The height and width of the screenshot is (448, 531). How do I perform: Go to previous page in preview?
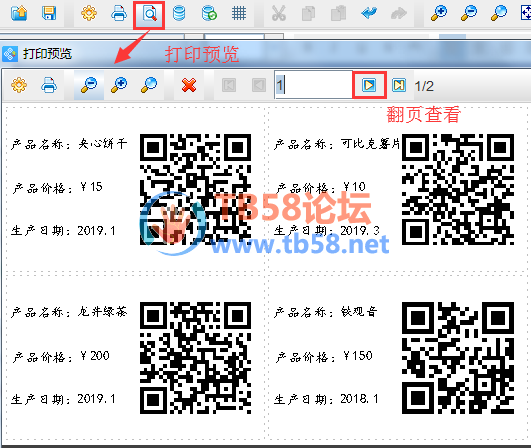point(259,85)
